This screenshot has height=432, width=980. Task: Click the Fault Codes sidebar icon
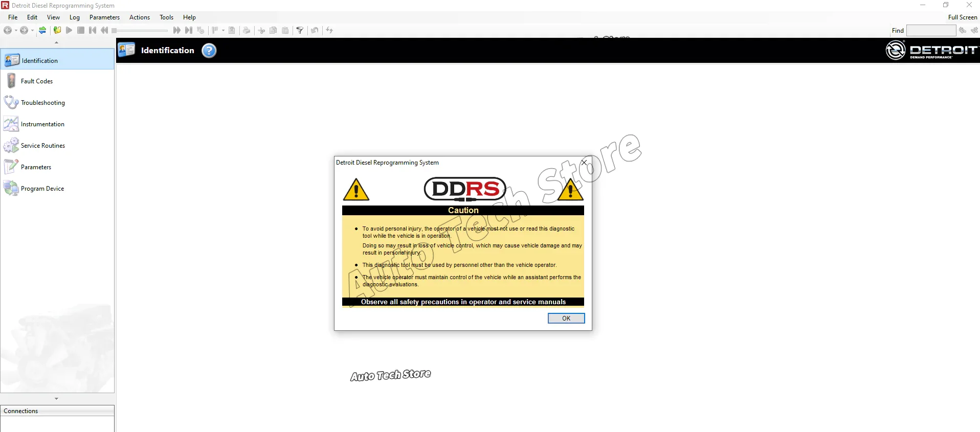click(11, 81)
